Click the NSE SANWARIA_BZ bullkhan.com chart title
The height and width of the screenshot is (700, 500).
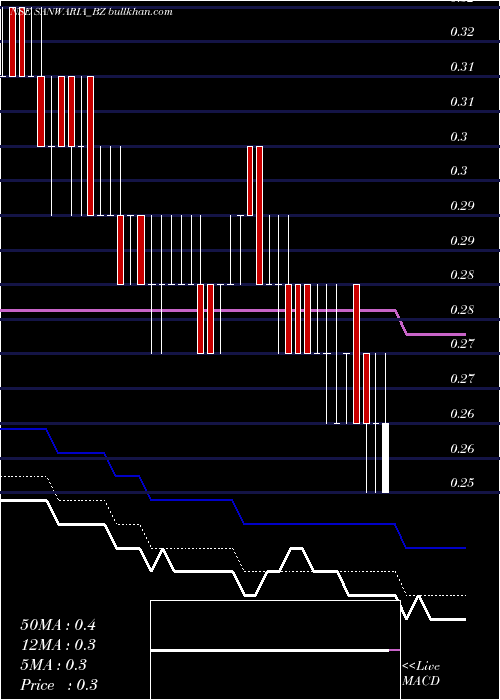pos(91,12)
